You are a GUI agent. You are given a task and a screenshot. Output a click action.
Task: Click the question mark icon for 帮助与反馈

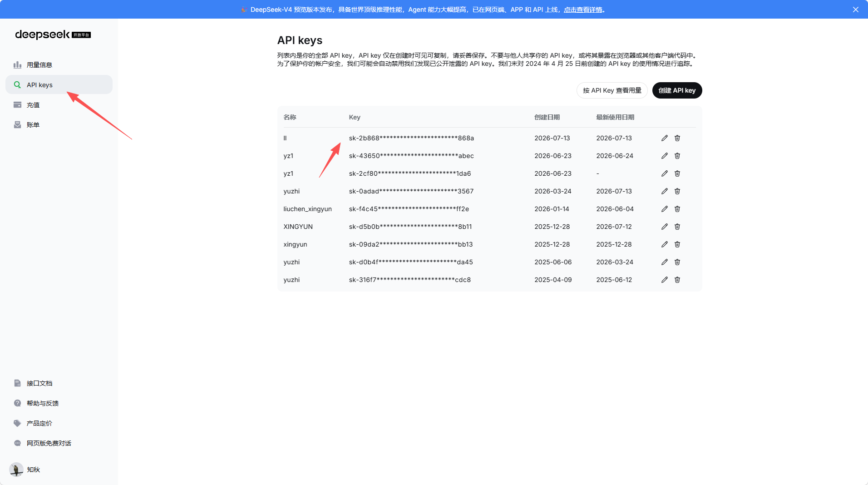point(17,403)
